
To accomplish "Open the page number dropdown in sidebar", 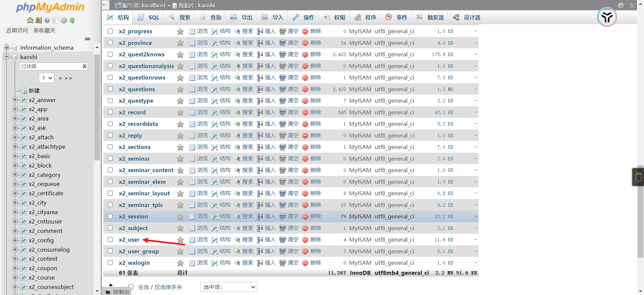I will [x=47, y=78].
